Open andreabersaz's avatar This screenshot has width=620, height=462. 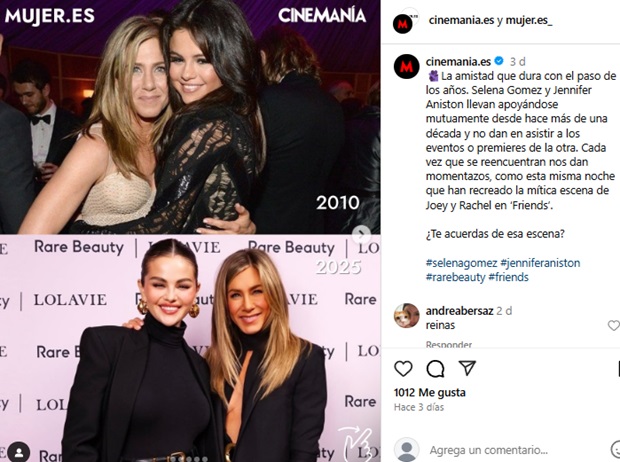(x=406, y=316)
